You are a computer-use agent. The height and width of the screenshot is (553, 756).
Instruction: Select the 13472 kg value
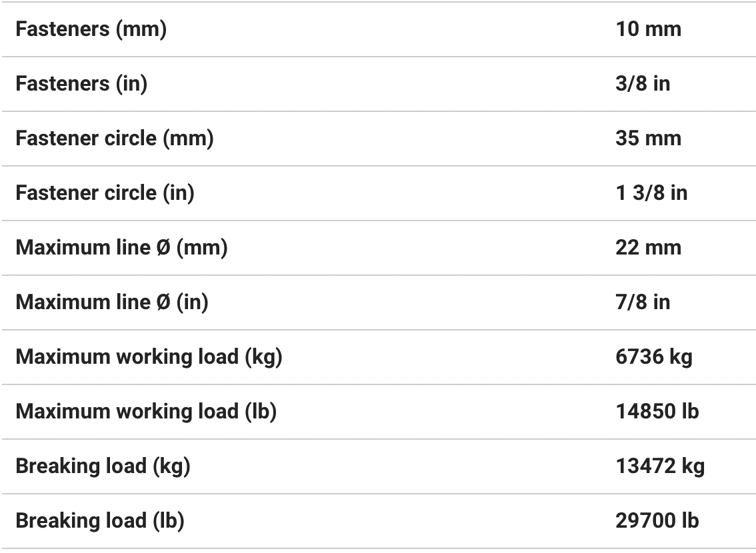[x=659, y=466]
